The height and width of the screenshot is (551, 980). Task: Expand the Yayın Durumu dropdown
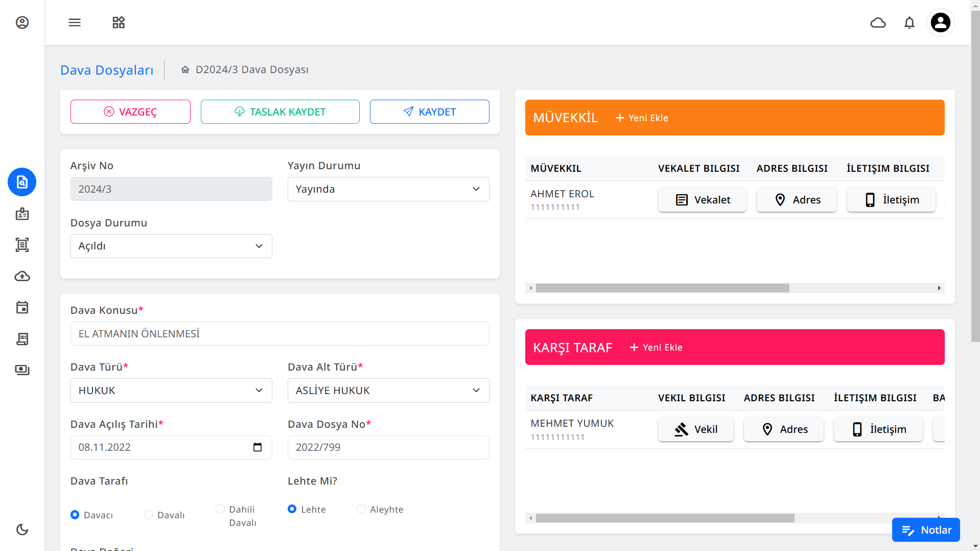pos(388,189)
